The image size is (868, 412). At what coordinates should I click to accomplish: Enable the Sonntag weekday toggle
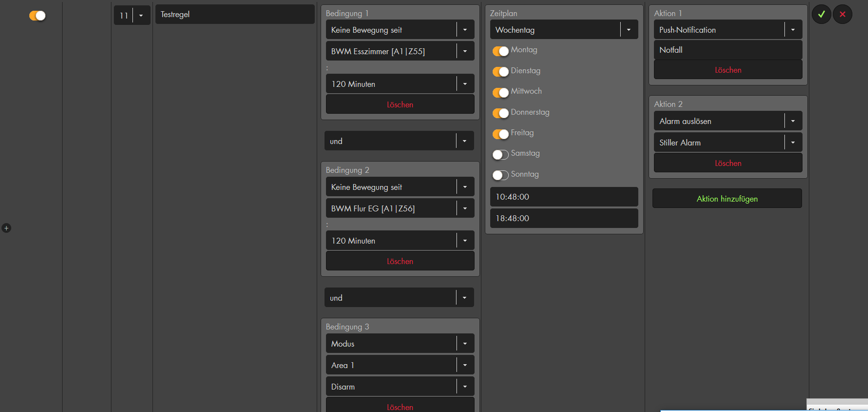point(500,175)
